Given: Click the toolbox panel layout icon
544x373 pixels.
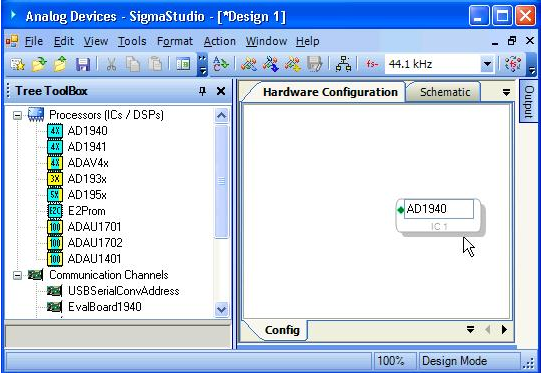Looking at the screenshot, I should (183, 64).
